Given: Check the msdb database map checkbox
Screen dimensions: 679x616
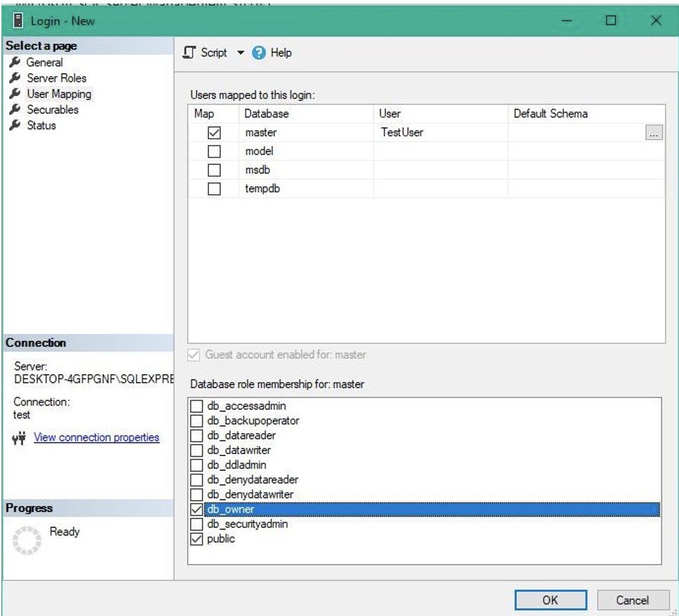Looking at the screenshot, I should point(215,170).
